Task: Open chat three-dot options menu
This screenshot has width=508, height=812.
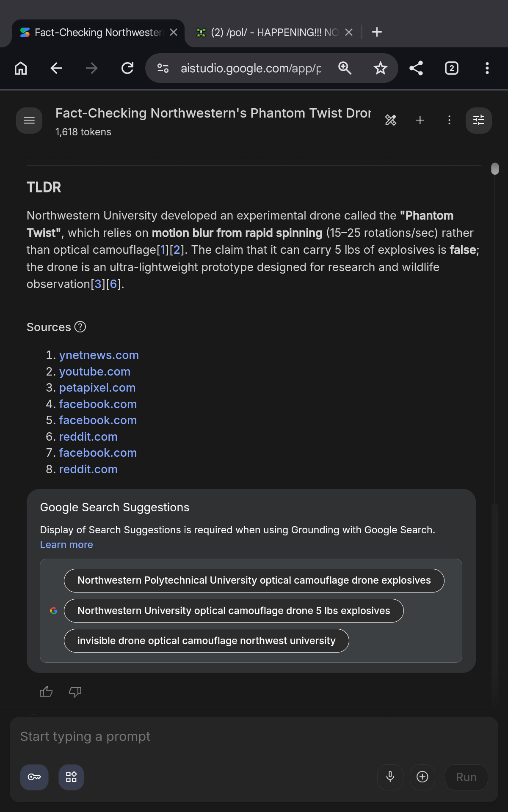Action: [449, 121]
